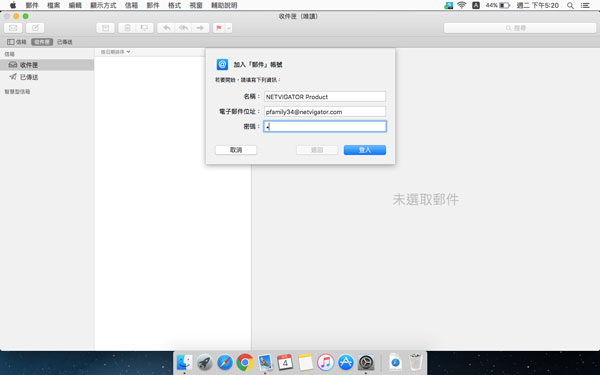The height and width of the screenshot is (375, 600).
Task: Open the 格式 Format menu
Action: click(x=174, y=5)
